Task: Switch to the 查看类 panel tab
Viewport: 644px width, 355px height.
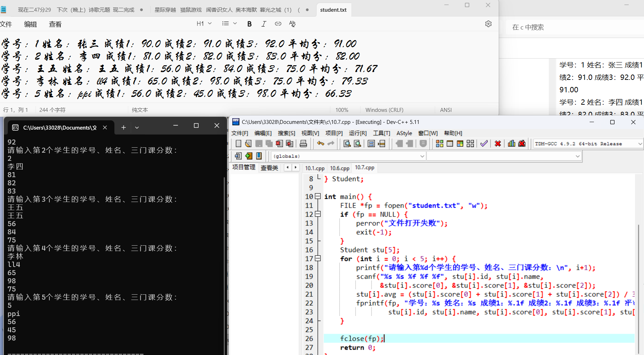Action: (269, 168)
